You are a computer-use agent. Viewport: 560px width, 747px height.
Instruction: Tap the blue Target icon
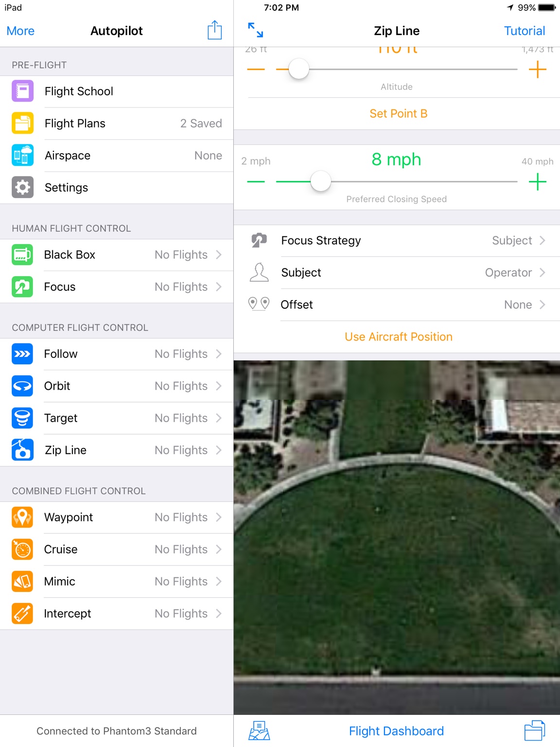(22, 418)
